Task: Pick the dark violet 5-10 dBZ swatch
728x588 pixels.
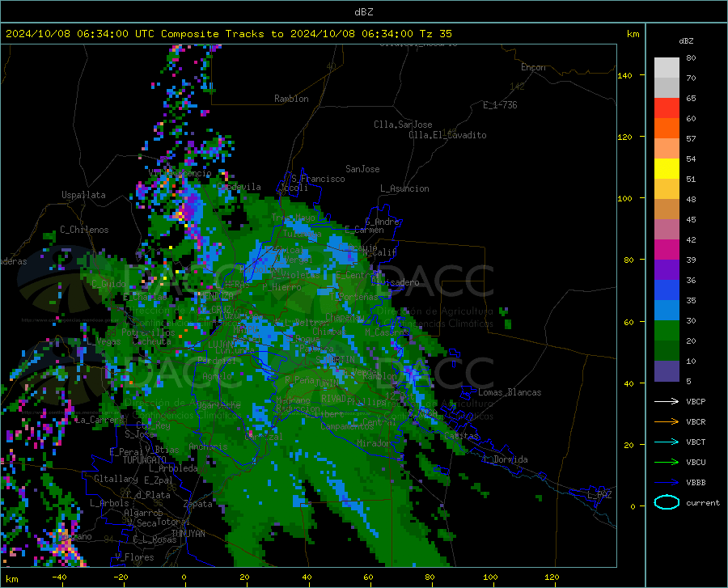Action: click(667, 371)
